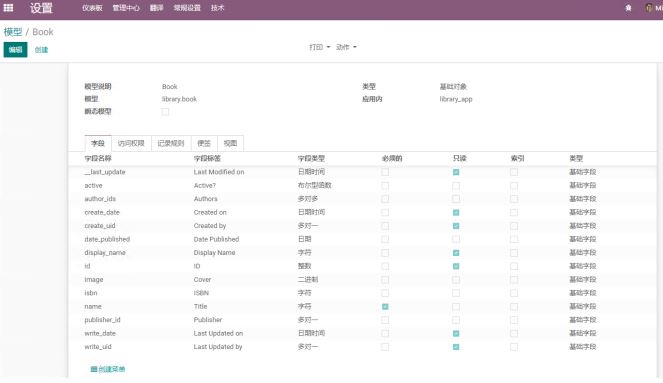This screenshot has width=663, height=383.
Task: Sort by 字段类型 column header
Action: click(x=311, y=159)
